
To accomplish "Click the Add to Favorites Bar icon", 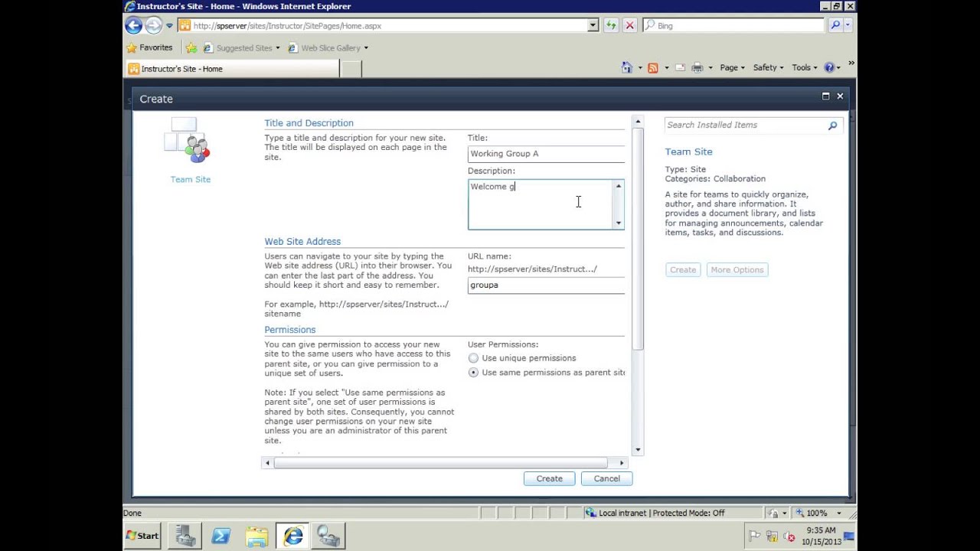I will click(x=191, y=47).
